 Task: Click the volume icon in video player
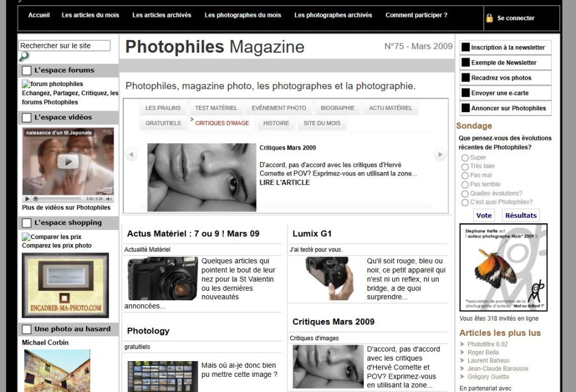(109, 199)
